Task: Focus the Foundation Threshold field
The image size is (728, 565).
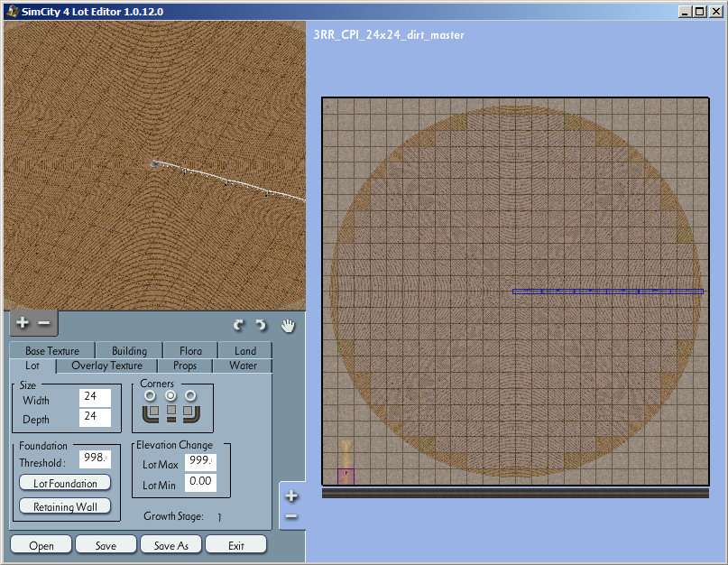Action: tap(96, 458)
